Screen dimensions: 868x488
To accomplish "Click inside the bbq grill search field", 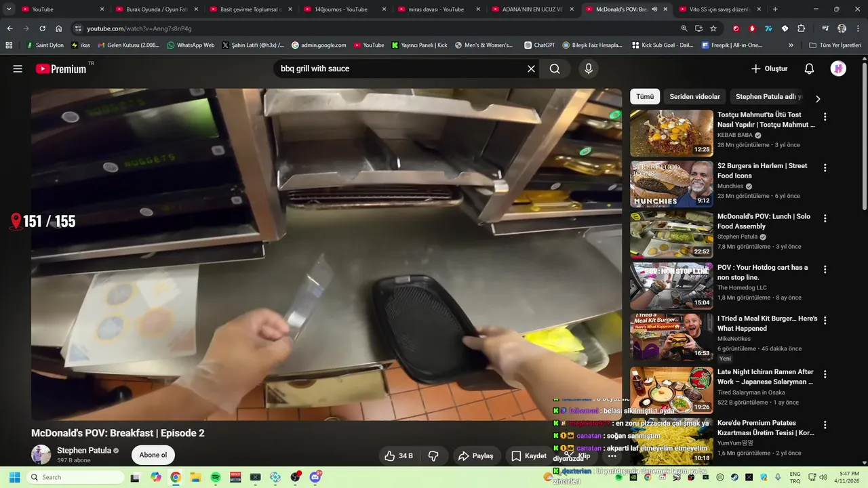I will click(400, 68).
